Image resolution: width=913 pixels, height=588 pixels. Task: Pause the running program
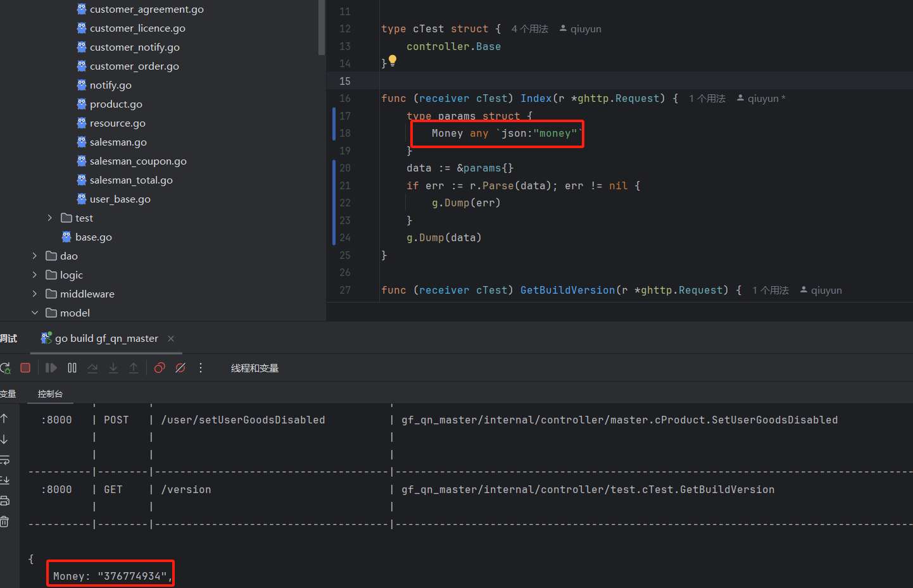click(x=72, y=368)
